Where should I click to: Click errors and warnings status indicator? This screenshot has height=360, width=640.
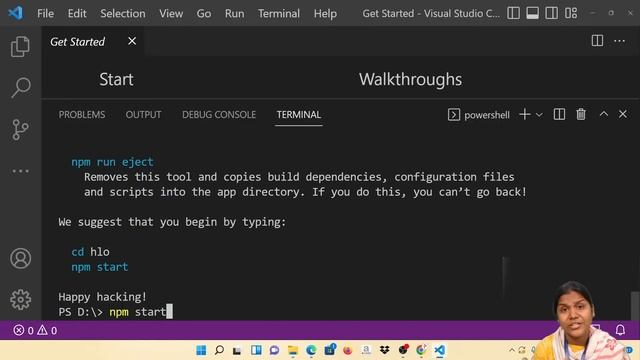pyautogui.click(x=35, y=330)
